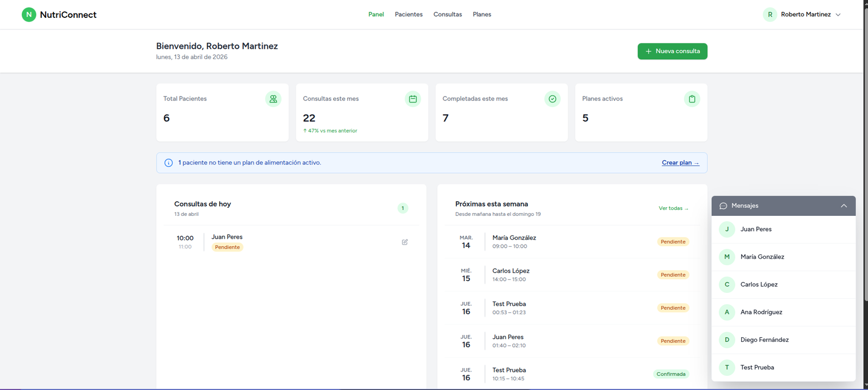The width and height of the screenshot is (868, 390).
Task: Open Test Prueba 00:53 – 01:23 appointment
Action: click(572, 308)
